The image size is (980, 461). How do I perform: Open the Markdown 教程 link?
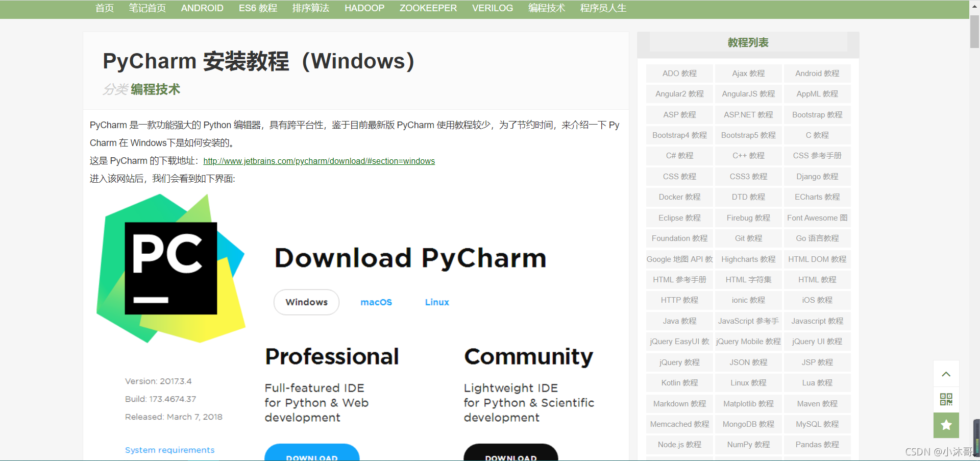tap(679, 404)
